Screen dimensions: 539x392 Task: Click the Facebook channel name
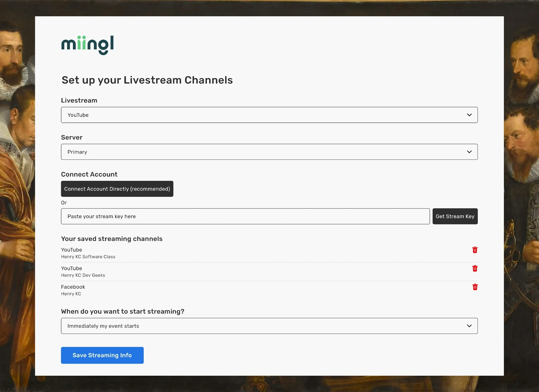tap(73, 287)
